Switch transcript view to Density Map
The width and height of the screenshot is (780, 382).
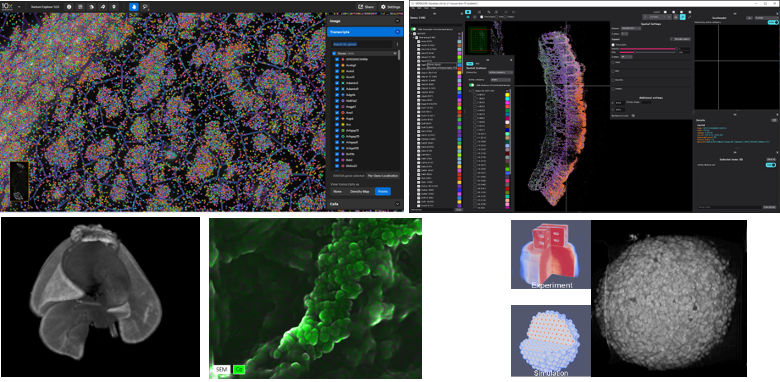tap(359, 191)
